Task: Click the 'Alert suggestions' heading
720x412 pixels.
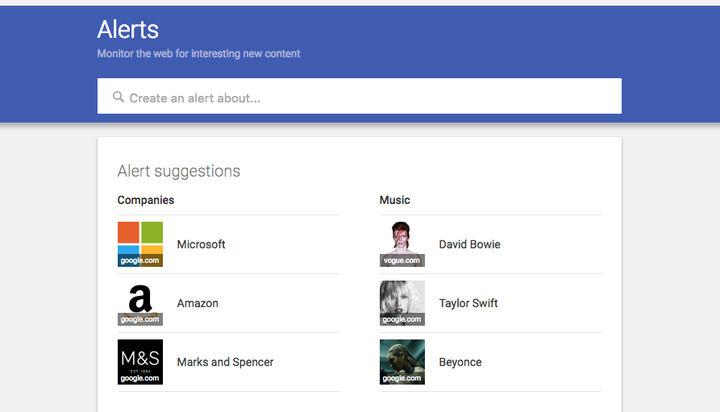Action: [x=179, y=171]
